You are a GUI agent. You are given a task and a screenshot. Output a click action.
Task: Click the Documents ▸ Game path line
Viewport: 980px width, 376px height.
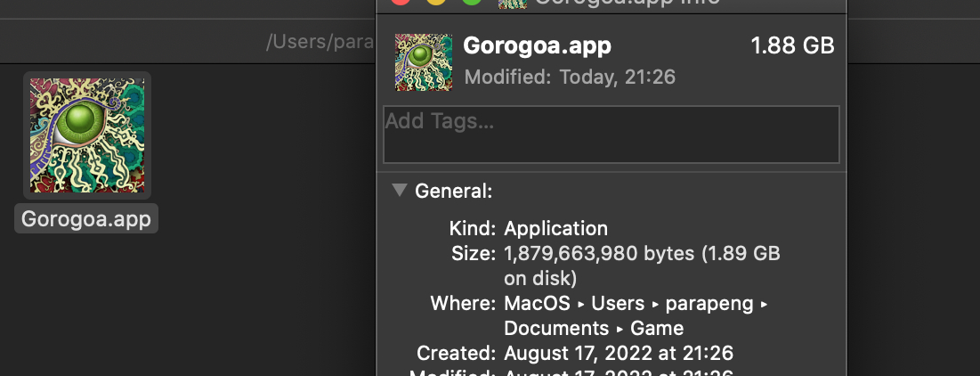point(594,328)
